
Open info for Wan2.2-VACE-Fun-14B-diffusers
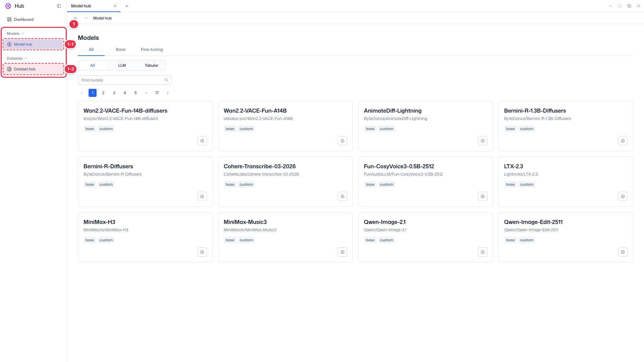[x=202, y=141]
